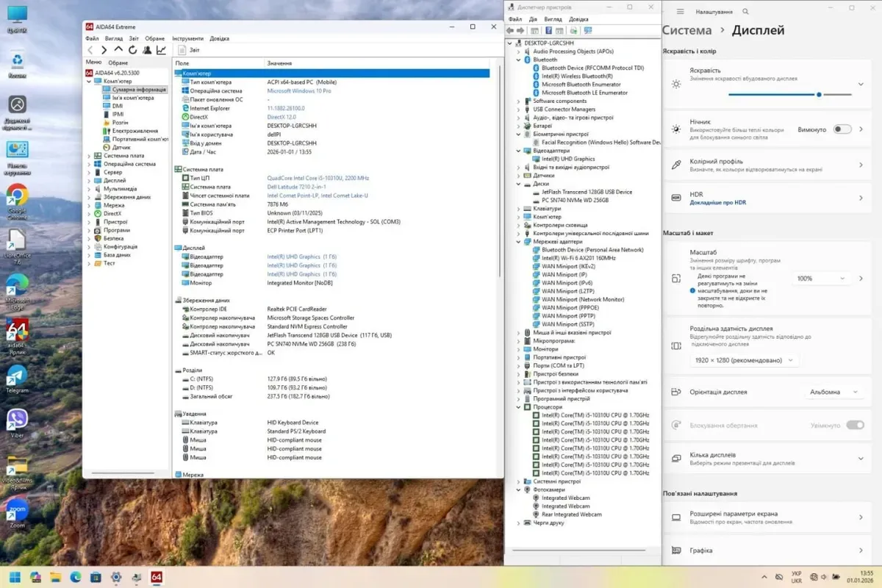Open the Альбомна orientation dropdown
882x588 pixels.
coord(834,392)
